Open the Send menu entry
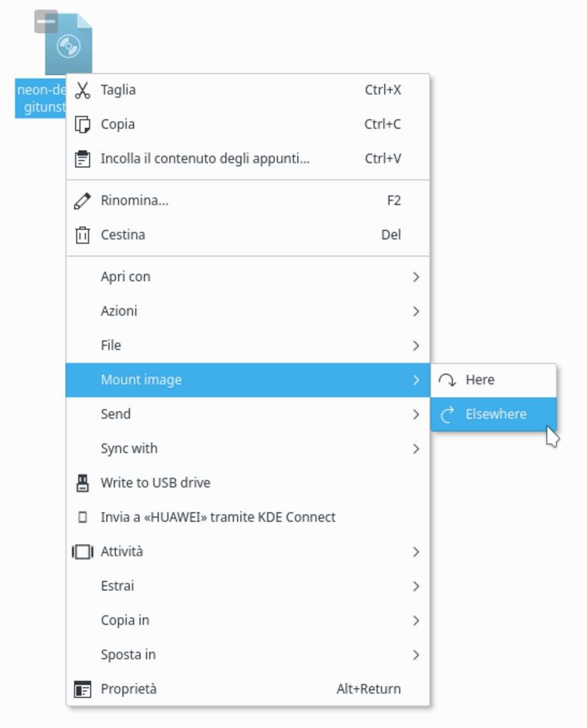This screenshot has width=587, height=728. (x=116, y=414)
